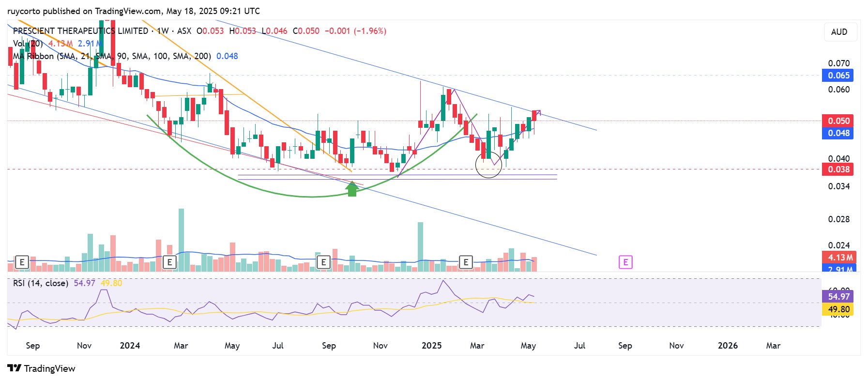Click the Jul label after May 2025
This screenshot has height=381, width=868.
[579, 346]
